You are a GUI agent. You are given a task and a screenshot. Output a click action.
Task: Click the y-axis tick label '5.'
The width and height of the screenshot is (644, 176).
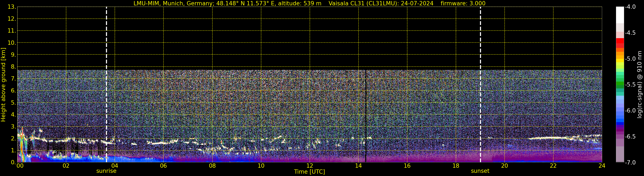(x=13, y=103)
